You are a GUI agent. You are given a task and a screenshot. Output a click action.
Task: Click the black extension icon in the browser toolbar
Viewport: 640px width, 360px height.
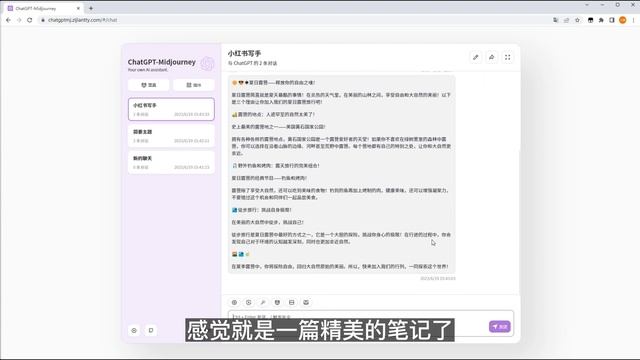[591, 20]
